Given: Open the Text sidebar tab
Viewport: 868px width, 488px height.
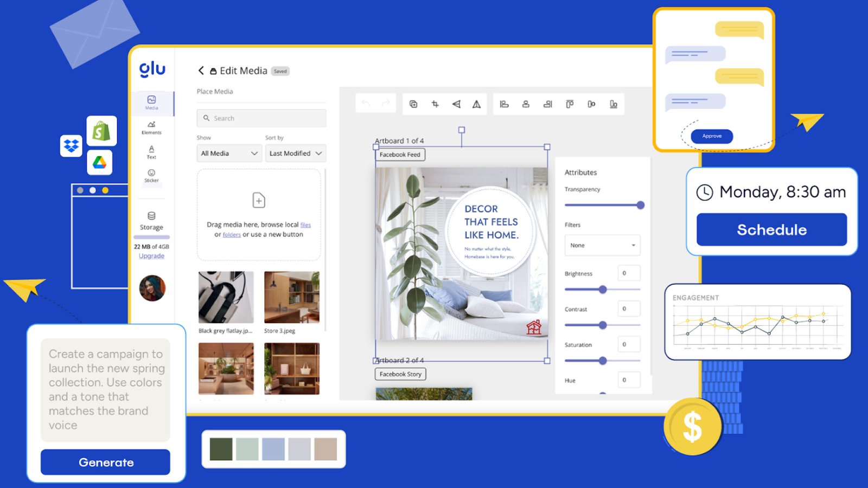Looking at the screenshot, I should point(151,152).
